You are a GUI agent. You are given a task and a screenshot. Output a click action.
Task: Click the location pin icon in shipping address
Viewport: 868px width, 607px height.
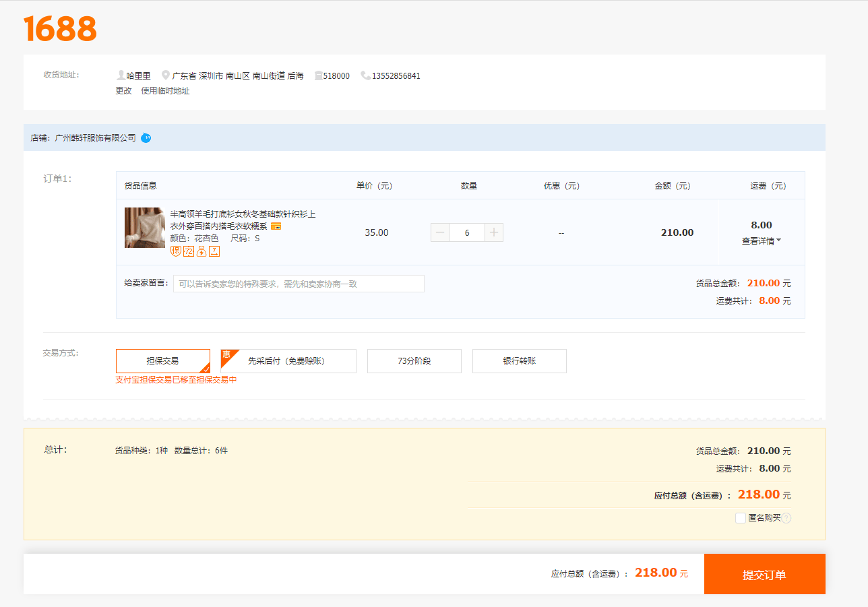(x=166, y=75)
